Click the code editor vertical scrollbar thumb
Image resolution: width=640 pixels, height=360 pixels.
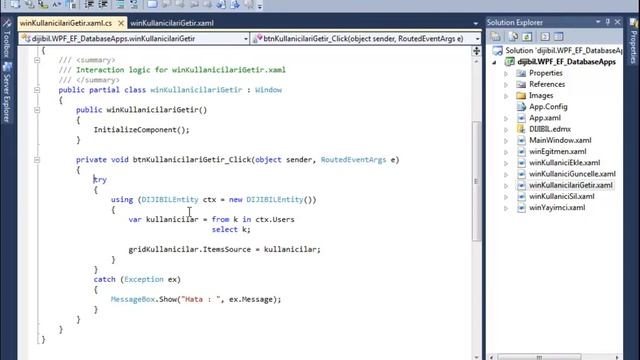tap(476, 181)
